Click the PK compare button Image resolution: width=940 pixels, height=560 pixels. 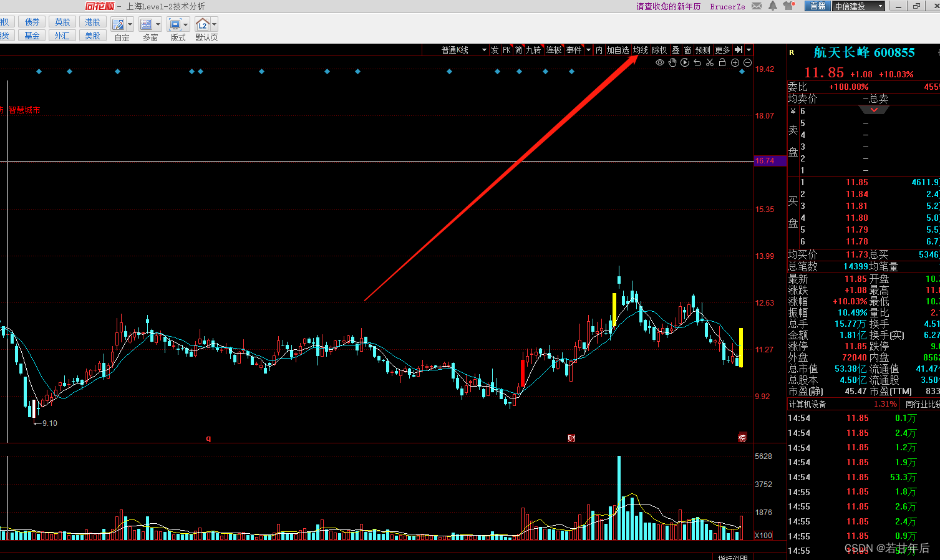pos(506,50)
